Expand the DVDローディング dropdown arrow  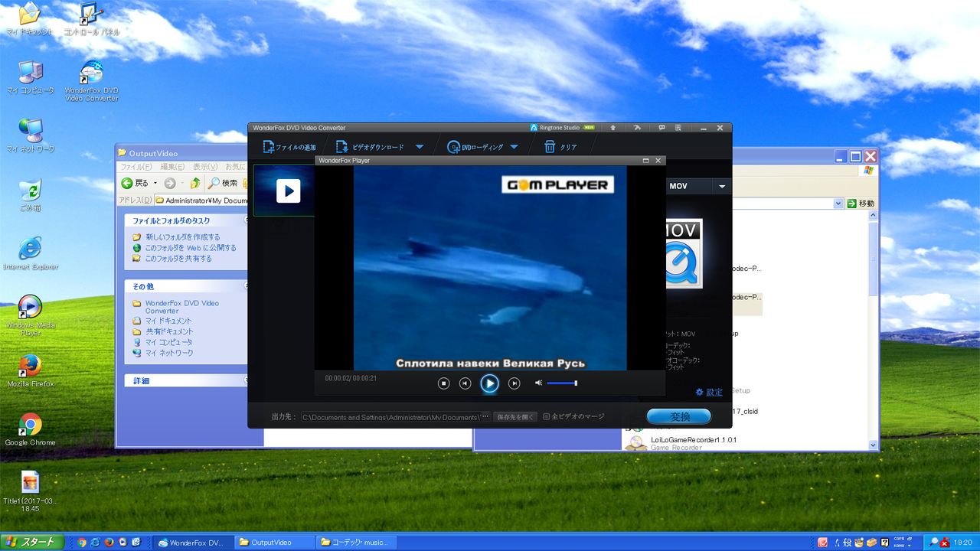pos(514,147)
